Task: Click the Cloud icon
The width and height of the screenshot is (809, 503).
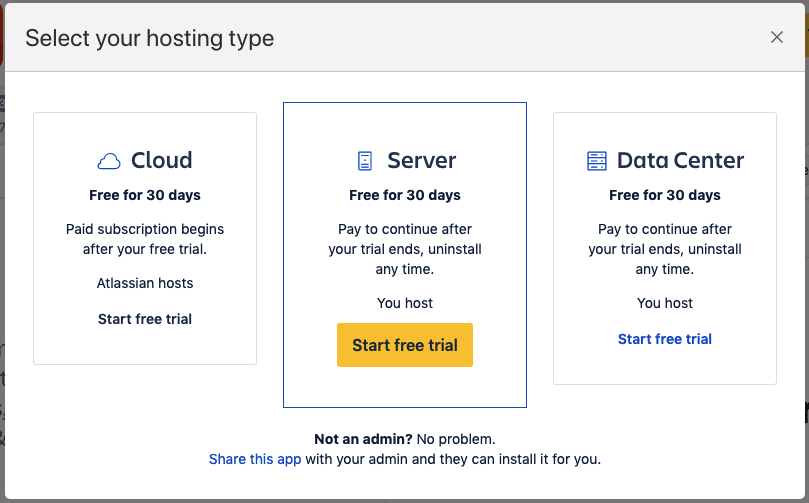Action: pyautogui.click(x=109, y=161)
